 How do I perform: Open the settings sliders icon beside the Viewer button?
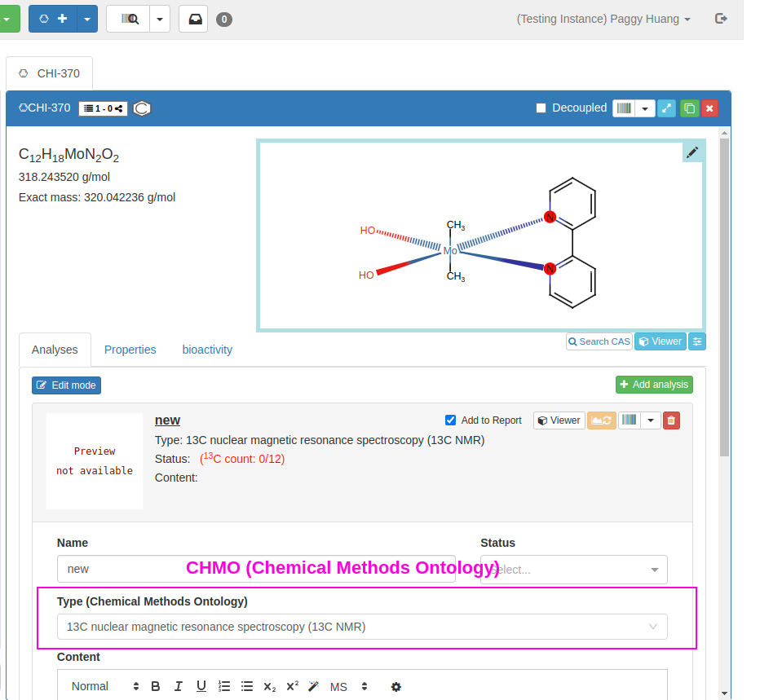pos(697,341)
